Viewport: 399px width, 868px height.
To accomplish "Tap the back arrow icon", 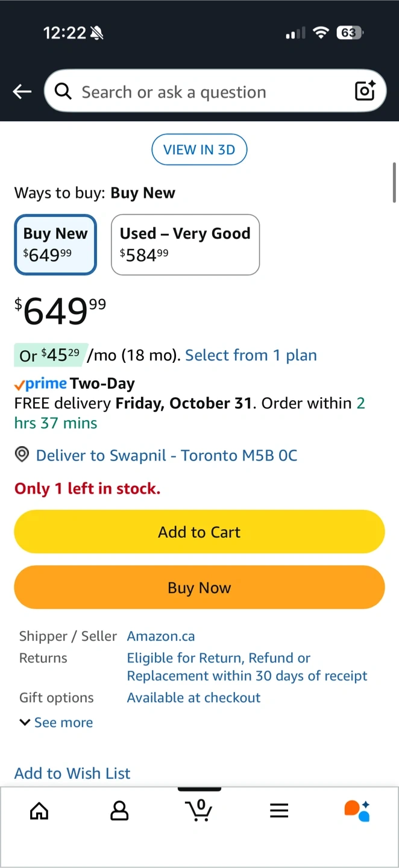I will [x=22, y=92].
